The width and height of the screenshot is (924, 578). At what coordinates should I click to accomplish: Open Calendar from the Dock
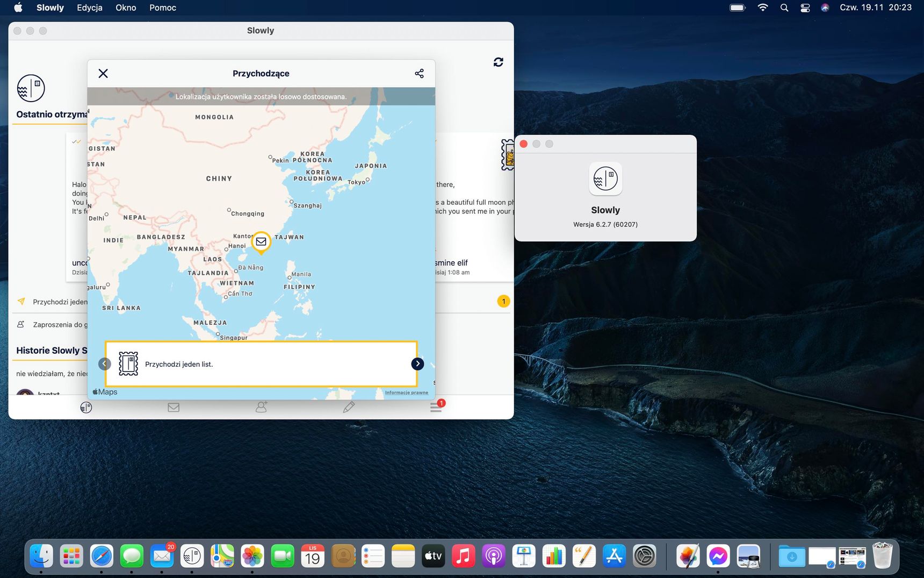(313, 556)
